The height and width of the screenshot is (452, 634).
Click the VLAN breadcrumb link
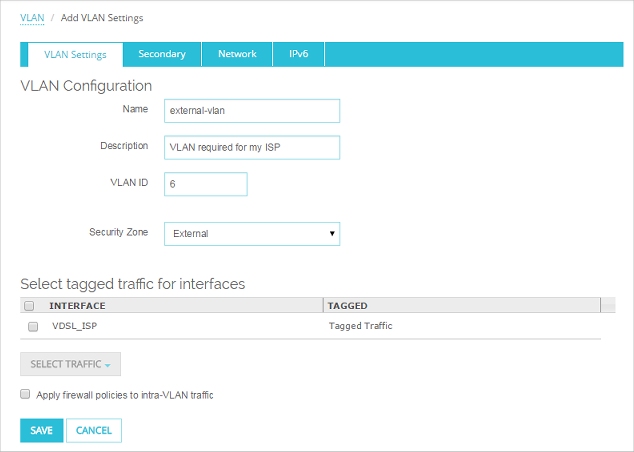click(x=32, y=18)
